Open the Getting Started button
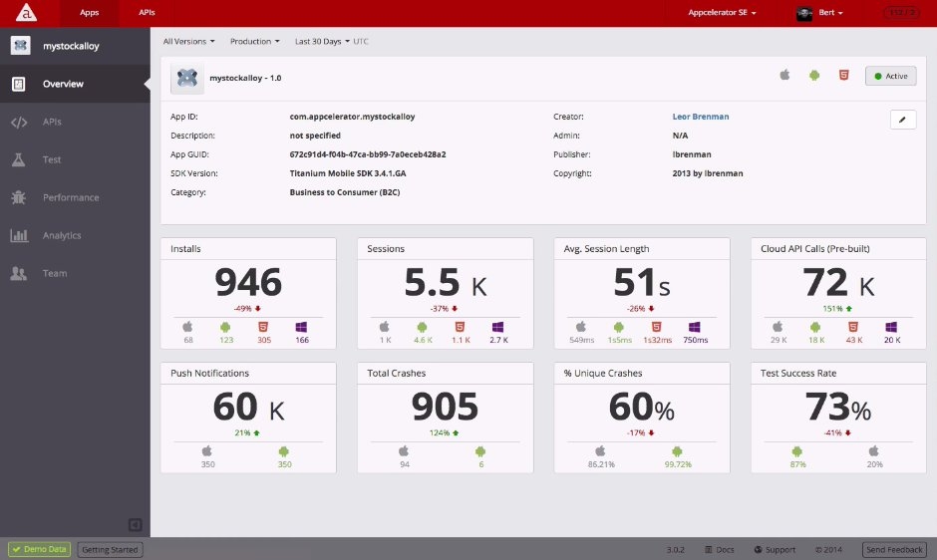Image resolution: width=937 pixels, height=560 pixels. point(110,549)
